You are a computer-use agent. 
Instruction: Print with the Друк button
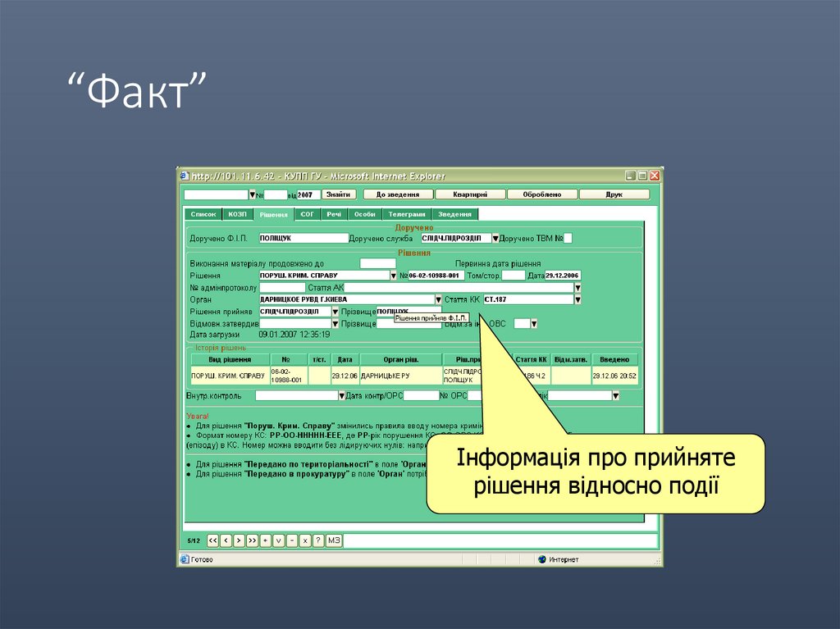614,194
